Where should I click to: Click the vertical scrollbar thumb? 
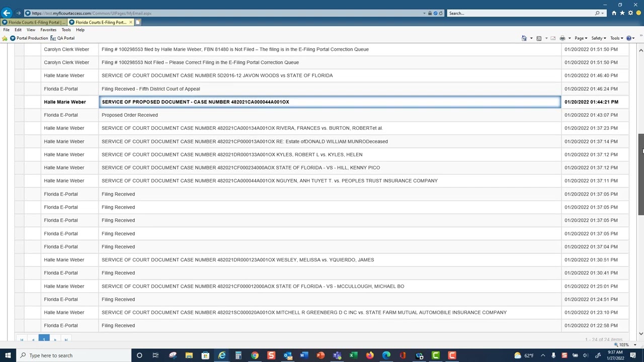coord(640,175)
